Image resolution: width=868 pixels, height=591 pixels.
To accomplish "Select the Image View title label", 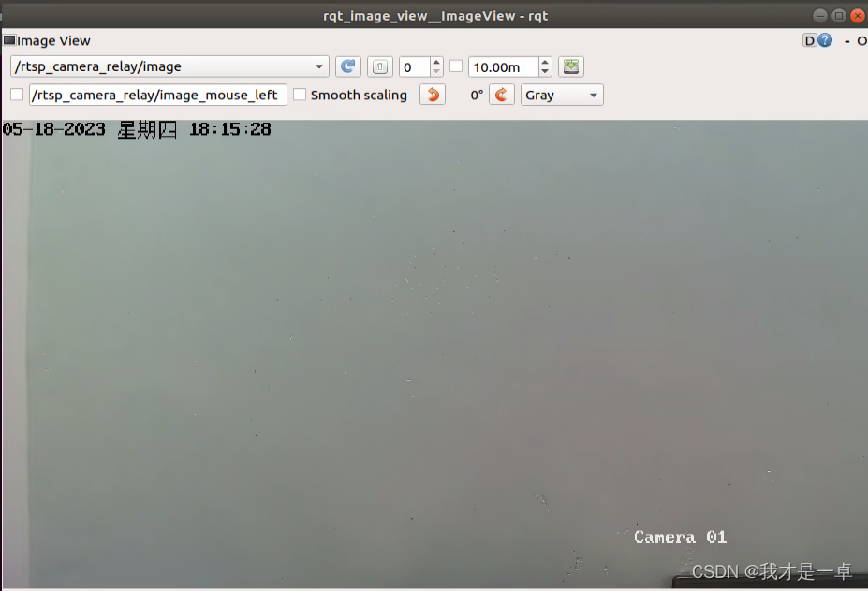I will [53, 40].
